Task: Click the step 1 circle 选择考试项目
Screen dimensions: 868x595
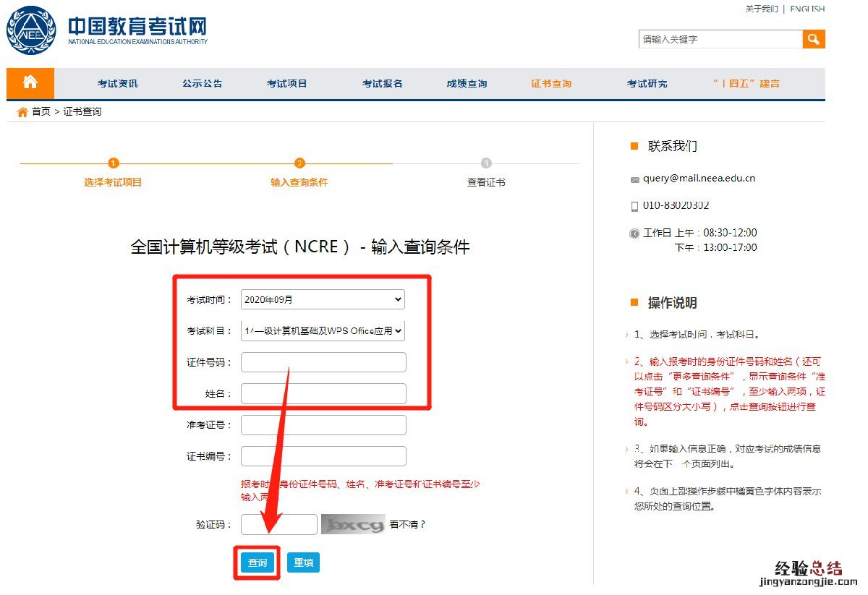Action: [113, 163]
